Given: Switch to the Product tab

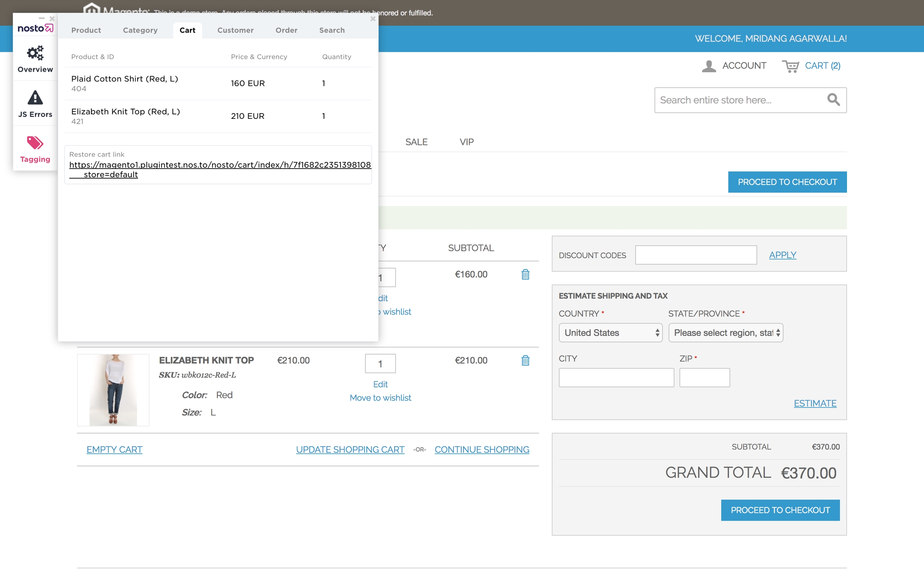Looking at the screenshot, I should coord(86,30).
